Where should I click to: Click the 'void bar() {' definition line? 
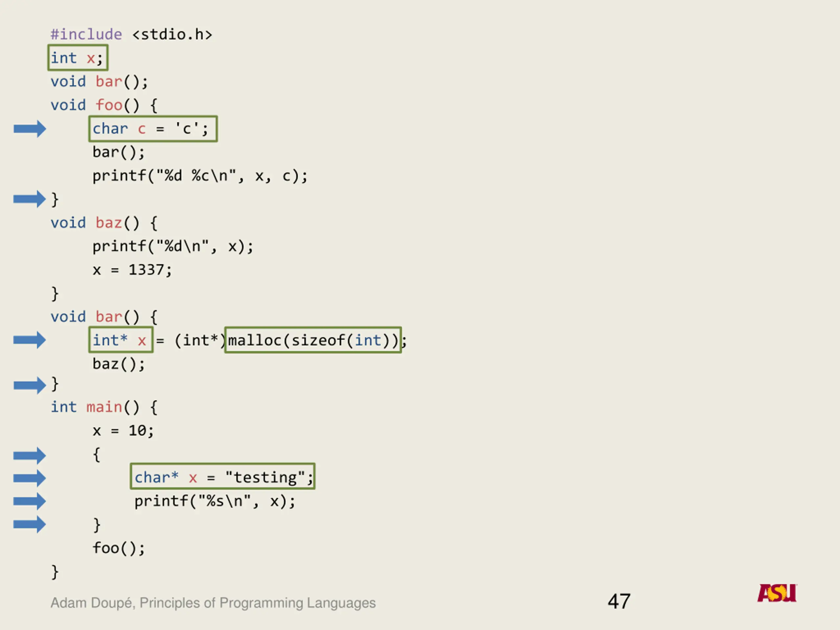[104, 317]
